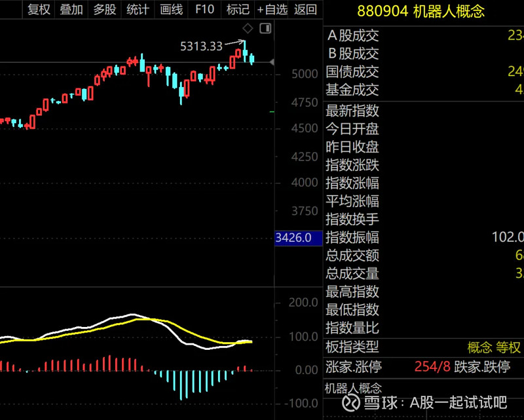The width and height of the screenshot is (524, 420).
Task: Click the 今日开盘 label
Action: pos(352,128)
